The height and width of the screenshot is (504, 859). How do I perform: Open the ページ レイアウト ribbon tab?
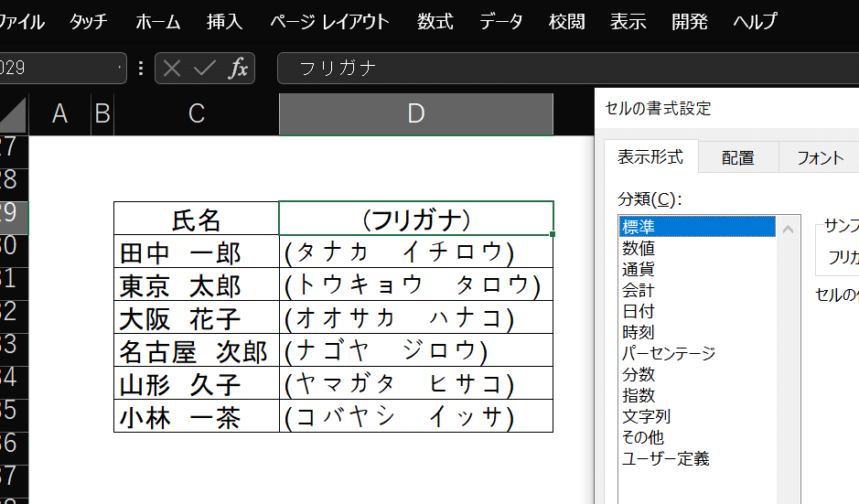click(x=329, y=22)
